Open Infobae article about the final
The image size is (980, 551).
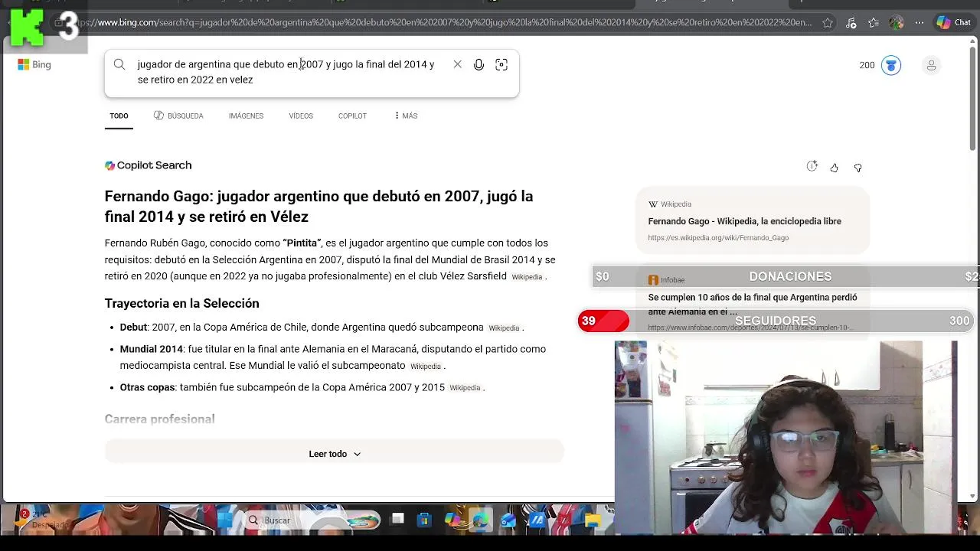[x=753, y=305]
